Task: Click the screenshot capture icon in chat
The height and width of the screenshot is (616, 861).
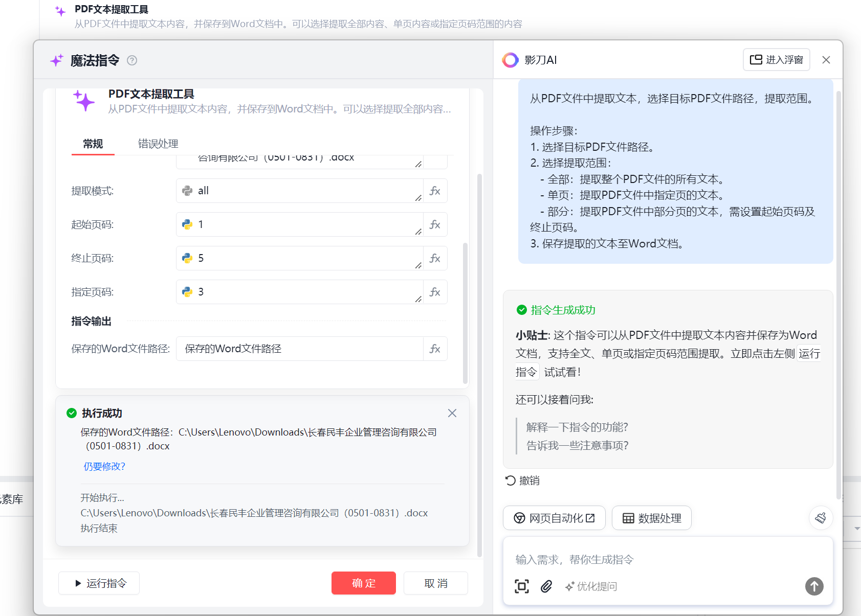Action: pos(522,586)
